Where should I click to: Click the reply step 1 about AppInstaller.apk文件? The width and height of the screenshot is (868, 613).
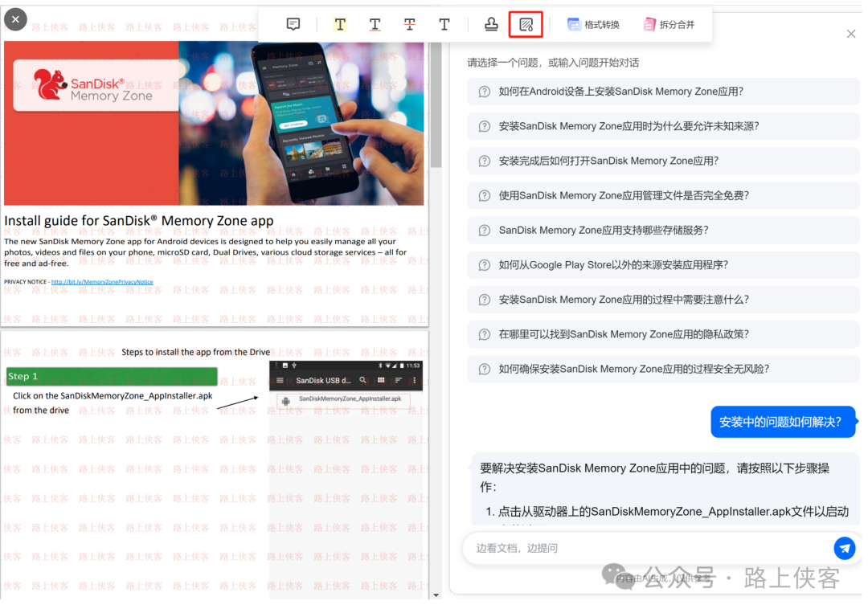coord(667,512)
